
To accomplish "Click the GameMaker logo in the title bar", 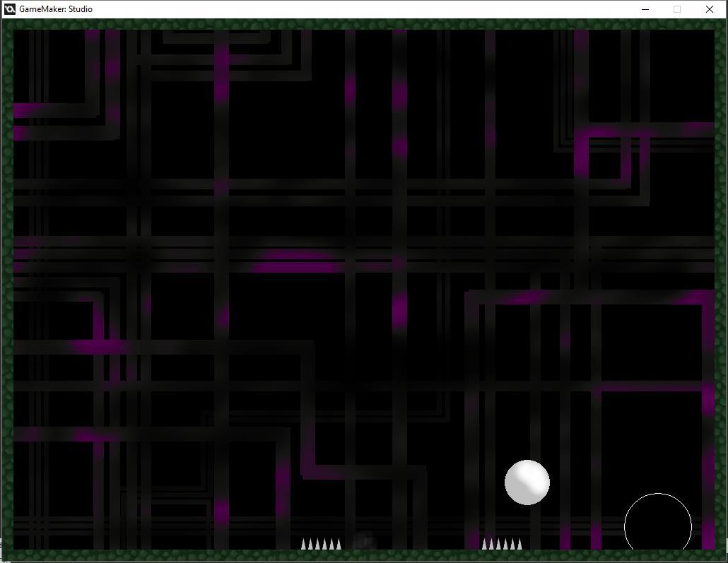I will point(10,9).
